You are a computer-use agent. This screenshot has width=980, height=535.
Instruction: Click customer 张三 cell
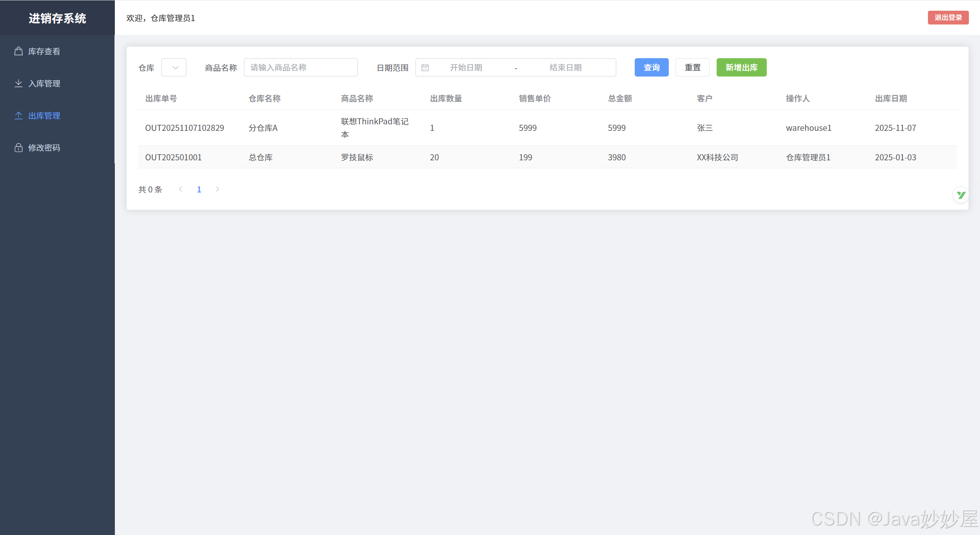pos(705,128)
